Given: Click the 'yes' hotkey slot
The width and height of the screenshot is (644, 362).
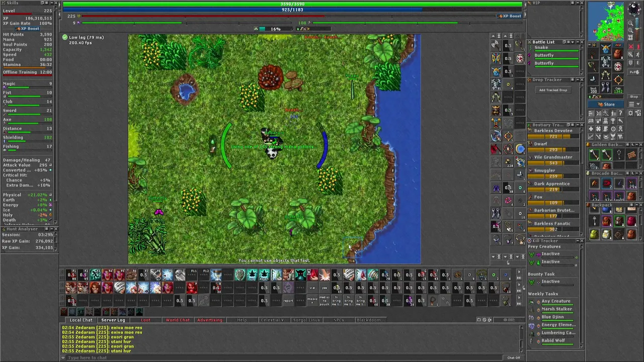Looking at the screenshot, I should pyautogui.click(x=325, y=288).
